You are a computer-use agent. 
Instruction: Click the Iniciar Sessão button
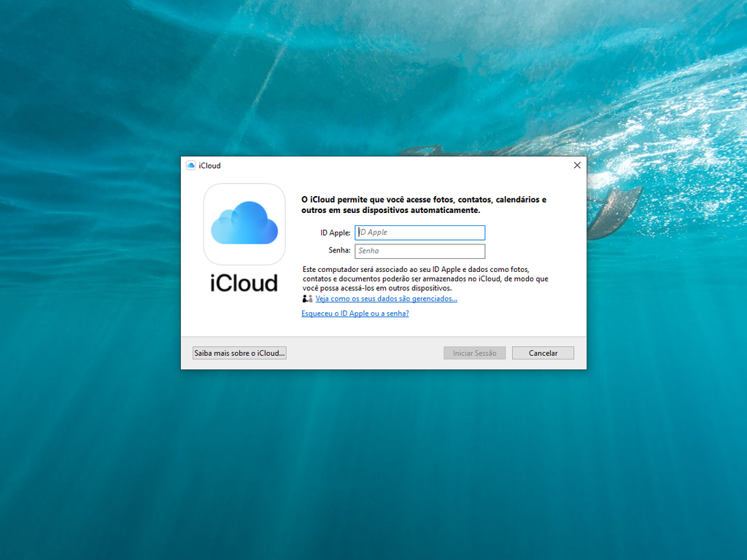pos(474,353)
